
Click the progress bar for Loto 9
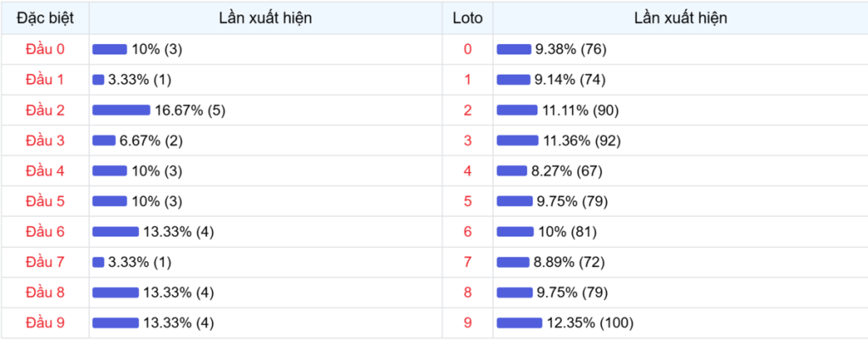point(520,322)
